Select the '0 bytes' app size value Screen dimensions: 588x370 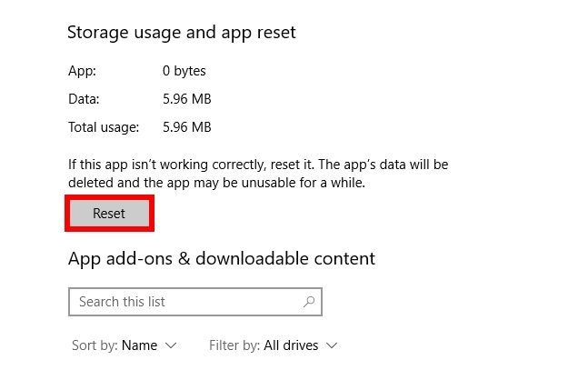[184, 71]
